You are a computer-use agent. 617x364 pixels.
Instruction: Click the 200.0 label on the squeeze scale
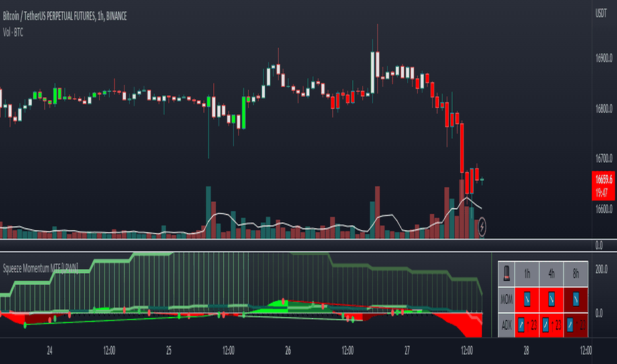click(601, 269)
